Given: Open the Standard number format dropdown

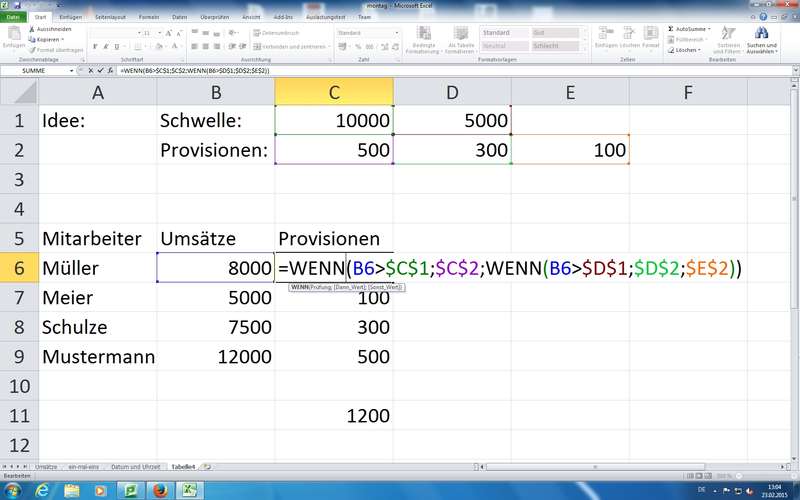Looking at the screenshot, I should pyautogui.click(x=396, y=33).
